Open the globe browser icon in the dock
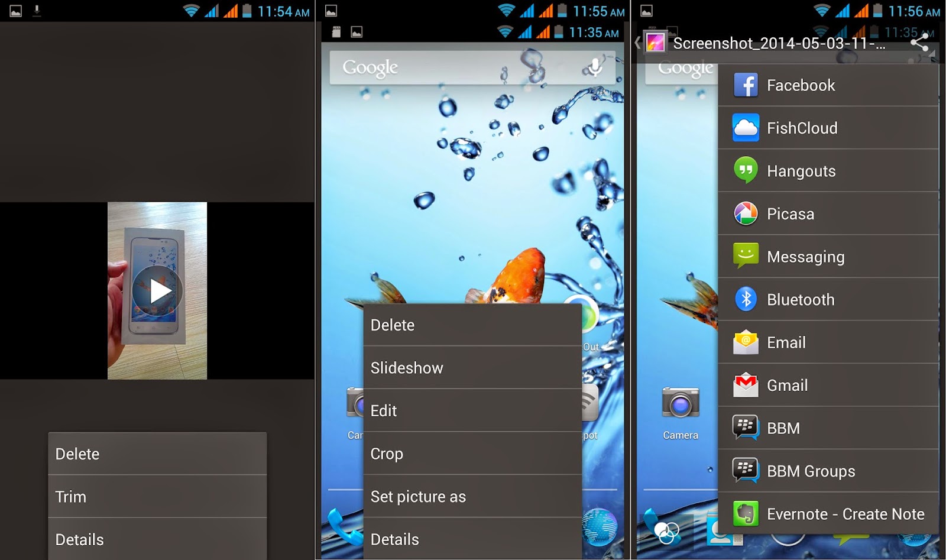This screenshot has height=560, width=946. (599, 526)
